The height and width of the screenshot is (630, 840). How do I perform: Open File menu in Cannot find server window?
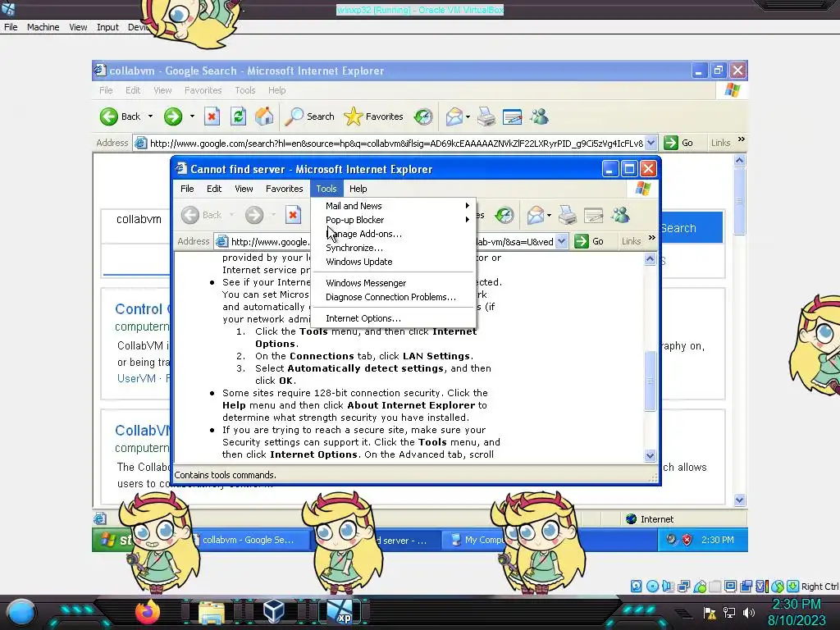click(x=187, y=189)
